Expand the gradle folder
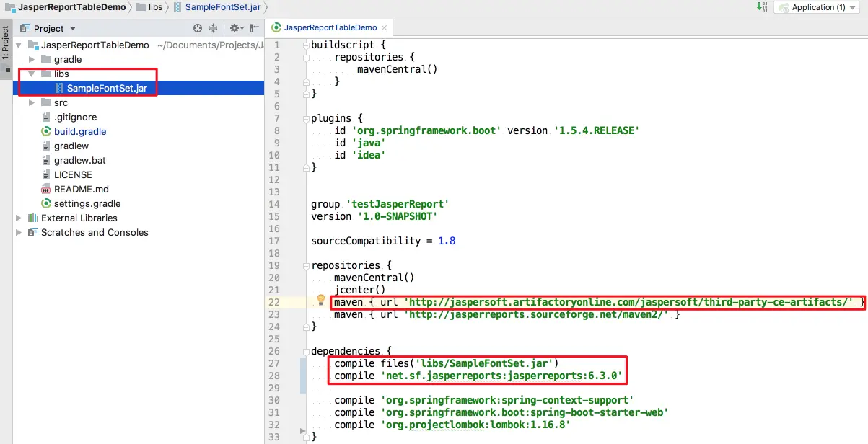The height and width of the screenshot is (444, 868). click(32, 59)
